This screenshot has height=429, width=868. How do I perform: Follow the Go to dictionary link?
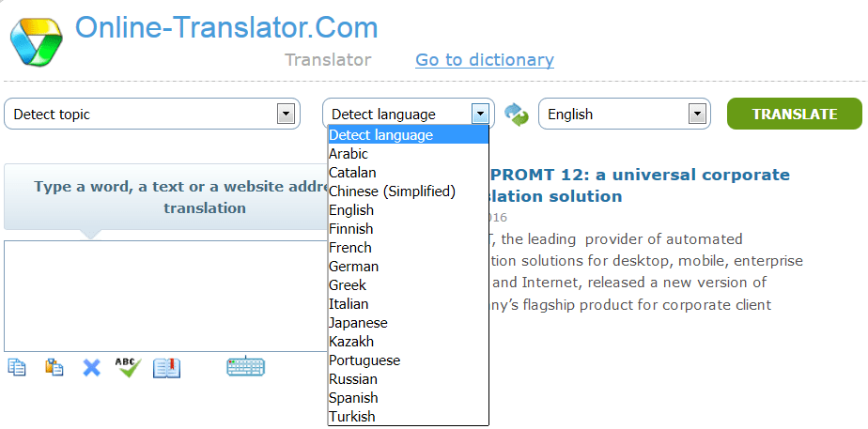point(484,60)
